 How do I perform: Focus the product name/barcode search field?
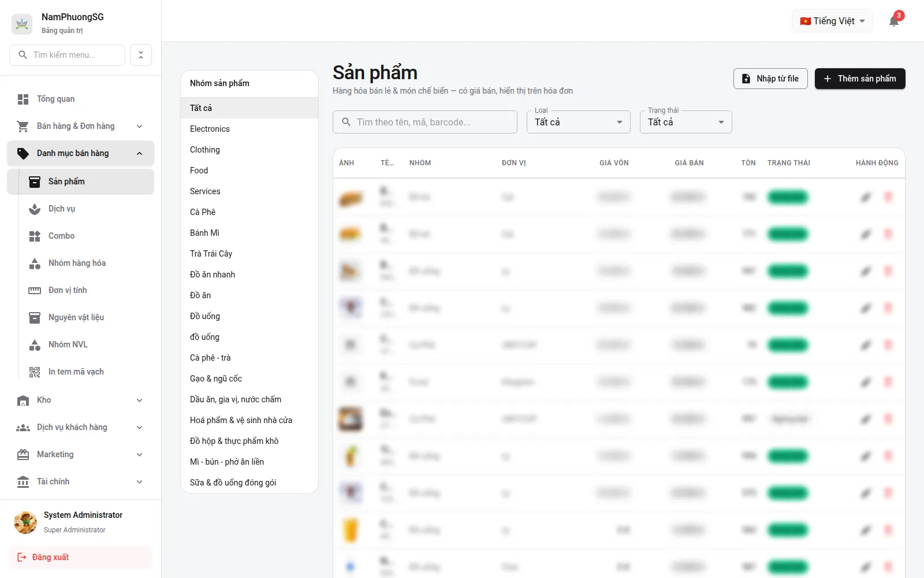click(425, 122)
